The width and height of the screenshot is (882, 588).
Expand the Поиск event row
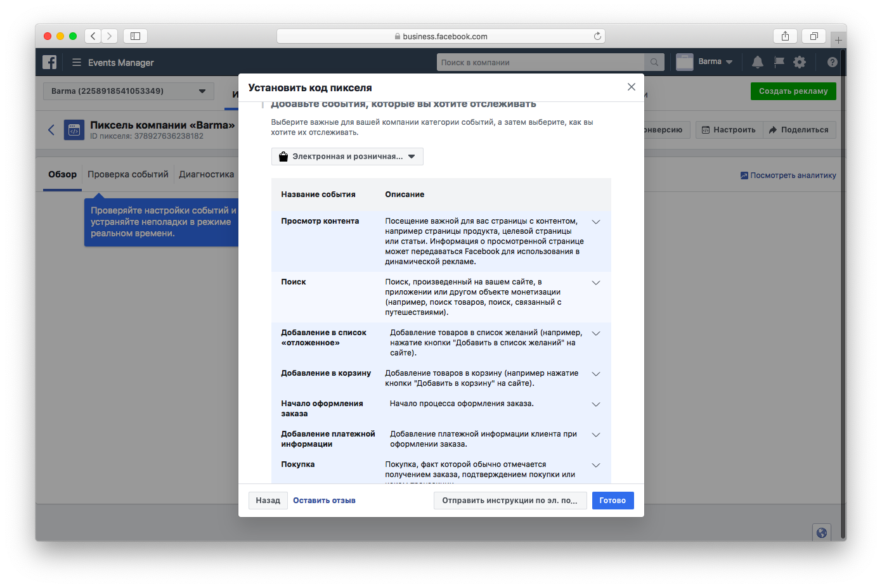pyautogui.click(x=596, y=283)
